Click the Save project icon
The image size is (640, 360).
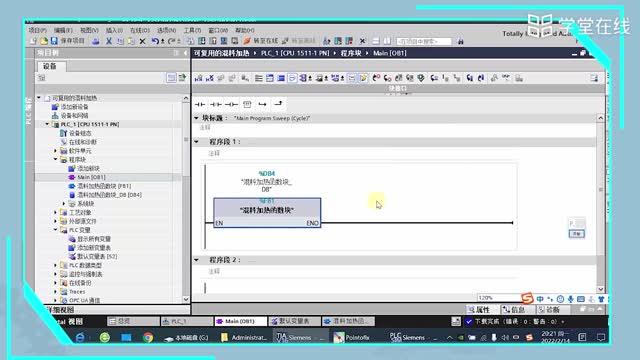[x=54, y=41]
